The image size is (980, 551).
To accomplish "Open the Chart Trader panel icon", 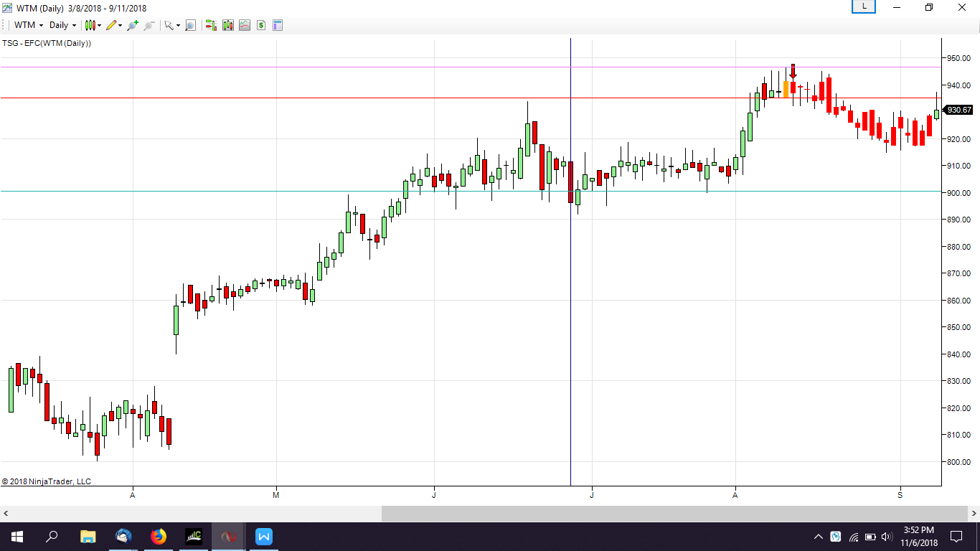I will point(210,24).
